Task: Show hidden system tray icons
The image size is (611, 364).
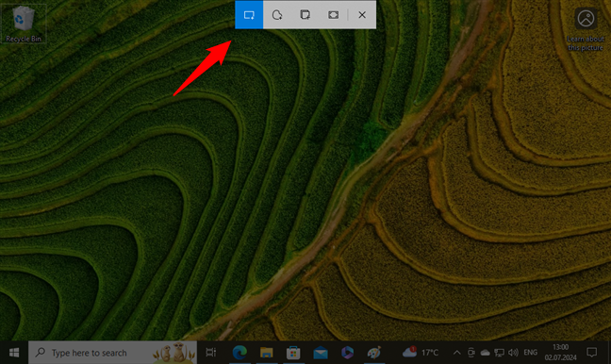Action: [x=456, y=353]
